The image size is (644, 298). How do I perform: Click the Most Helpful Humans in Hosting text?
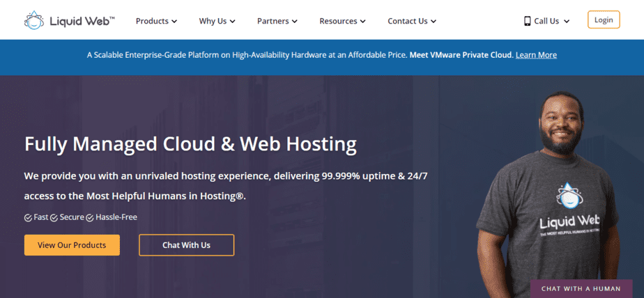click(166, 196)
